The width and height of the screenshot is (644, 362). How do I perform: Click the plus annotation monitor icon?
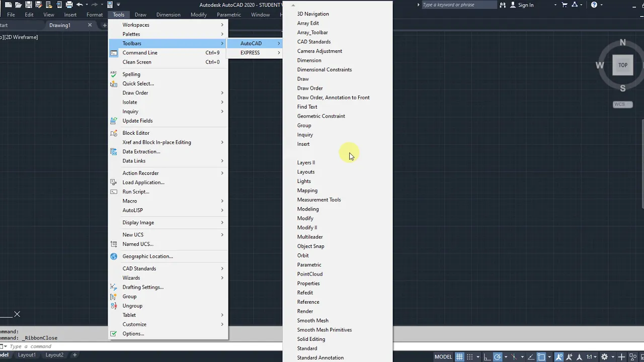pos(621,357)
